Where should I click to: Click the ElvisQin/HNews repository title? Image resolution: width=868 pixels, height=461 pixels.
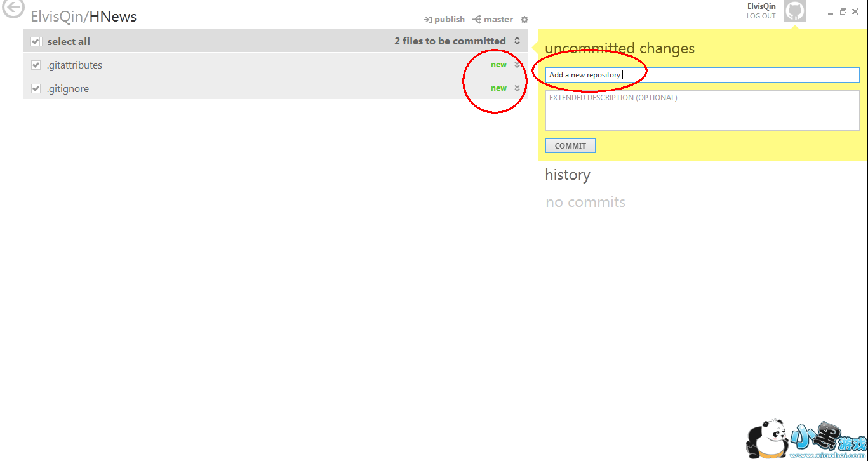(x=84, y=17)
